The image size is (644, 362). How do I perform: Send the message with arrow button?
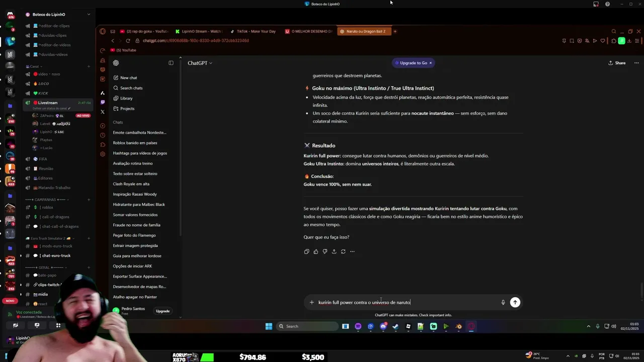tap(515, 302)
